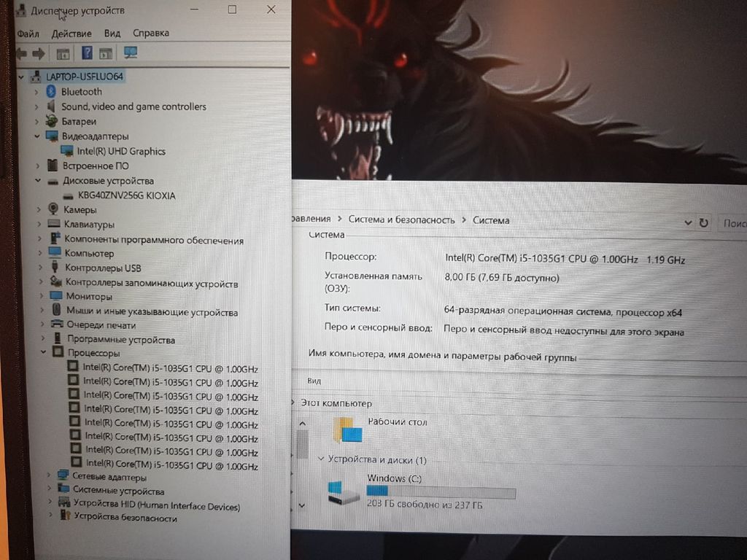Click the Forward arrow in Device Manager toolbar
This screenshot has height=560, width=747.
[x=39, y=54]
